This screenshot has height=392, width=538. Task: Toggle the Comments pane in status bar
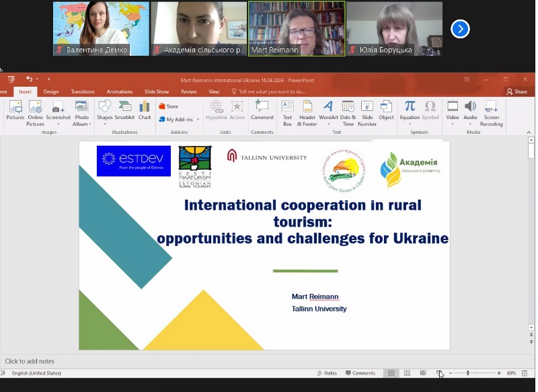coord(360,373)
